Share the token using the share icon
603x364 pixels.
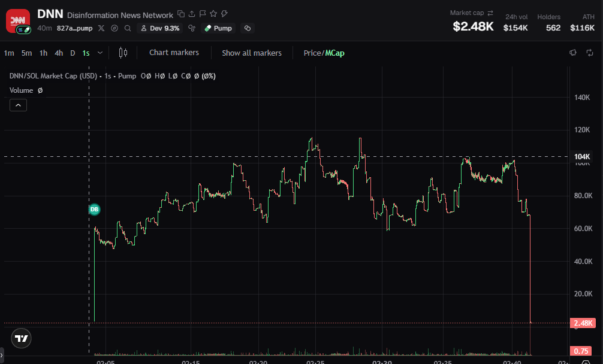(192, 14)
